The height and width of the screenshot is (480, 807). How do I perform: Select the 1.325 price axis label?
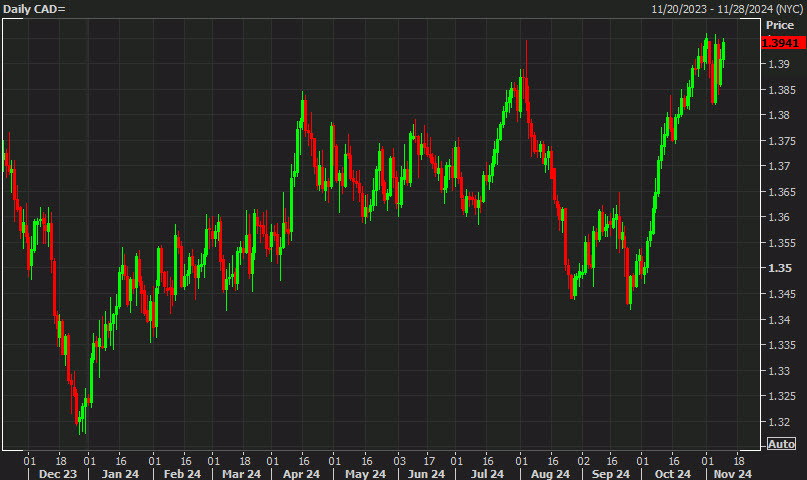pyautogui.click(x=782, y=396)
